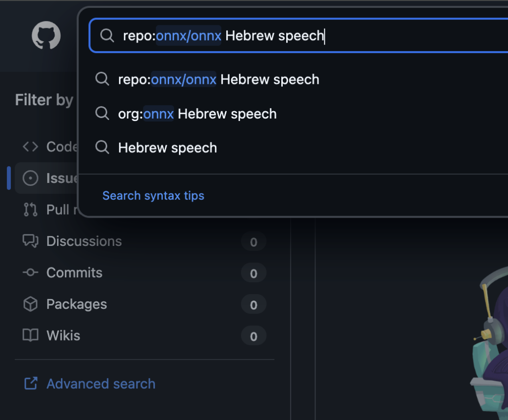Click the search box magnifier icon
The height and width of the screenshot is (420, 508).
coord(107,36)
